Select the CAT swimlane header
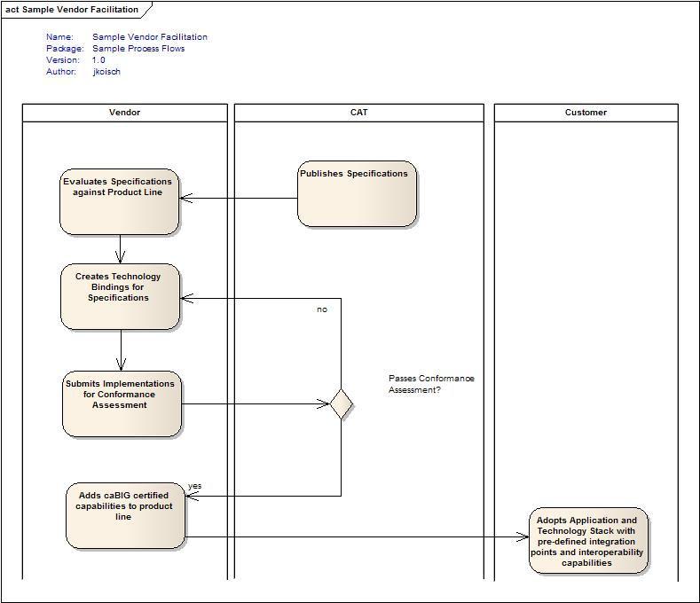The image size is (700, 603). [358, 113]
